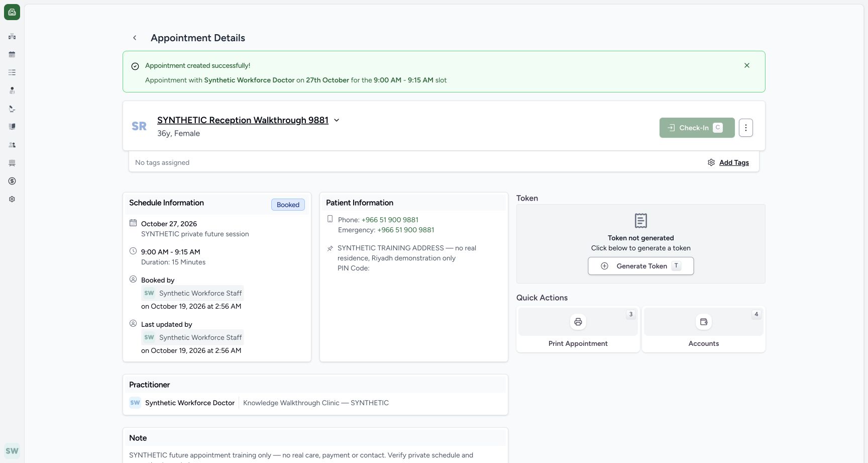This screenshot has width=868, height=463.
Task: Go back using the arrow beside Appointment Details
Action: 135,38
